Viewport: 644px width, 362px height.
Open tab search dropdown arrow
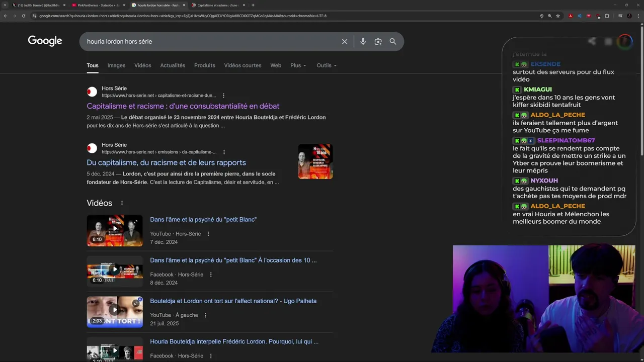(x=6, y=5)
